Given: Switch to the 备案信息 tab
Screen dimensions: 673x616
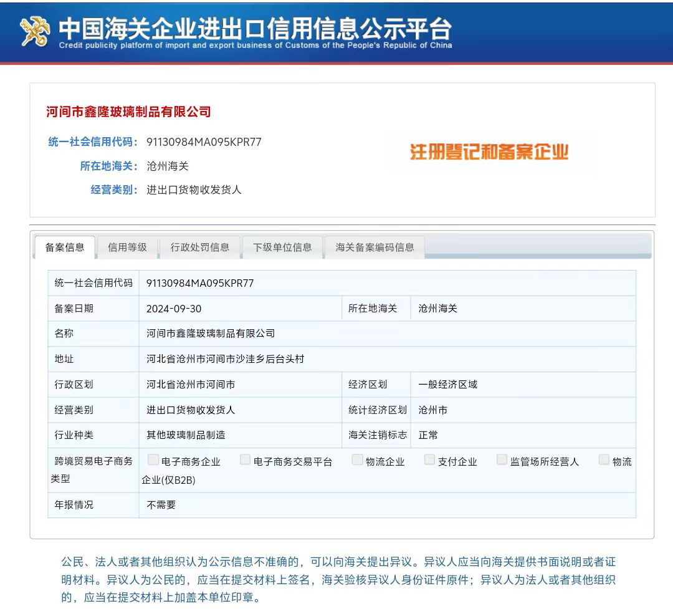Looking at the screenshot, I should tap(65, 248).
